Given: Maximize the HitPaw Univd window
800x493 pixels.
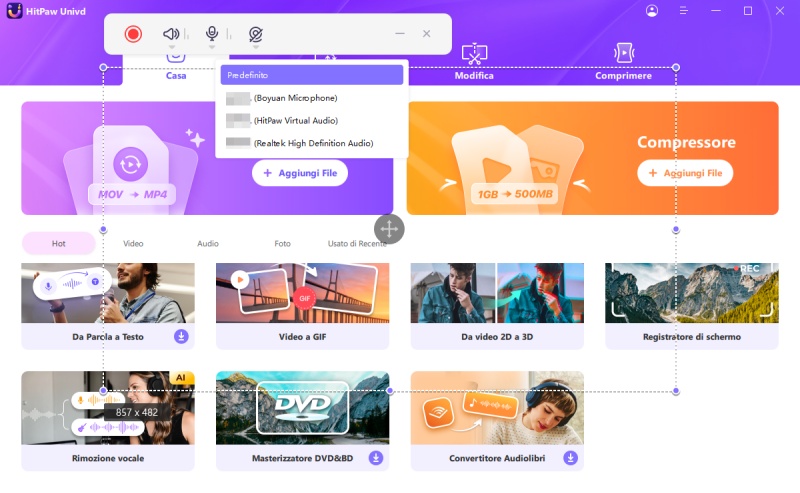Looking at the screenshot, I should pos(748,11).
